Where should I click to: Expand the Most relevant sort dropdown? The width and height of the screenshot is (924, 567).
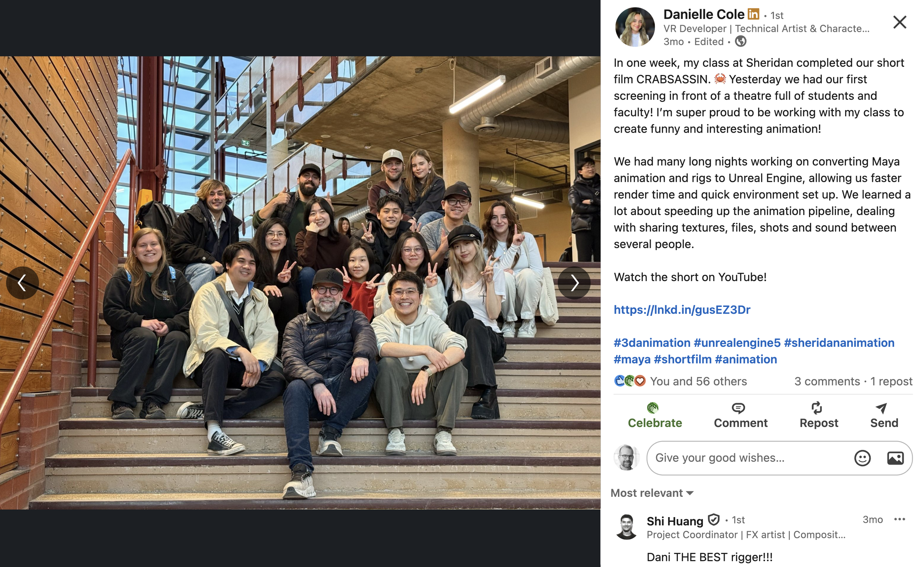[x=652, y=493]
